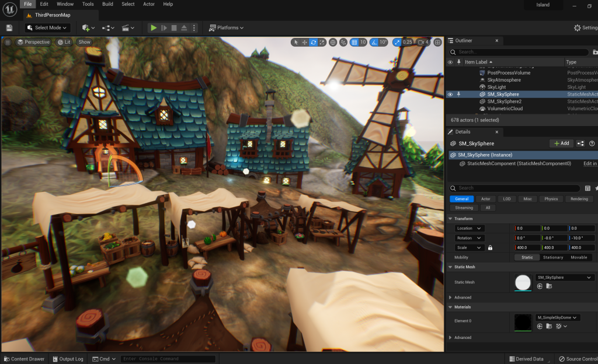The image size is (598, 364).
Task: Open the Tools menu
Action: point(88,4)
